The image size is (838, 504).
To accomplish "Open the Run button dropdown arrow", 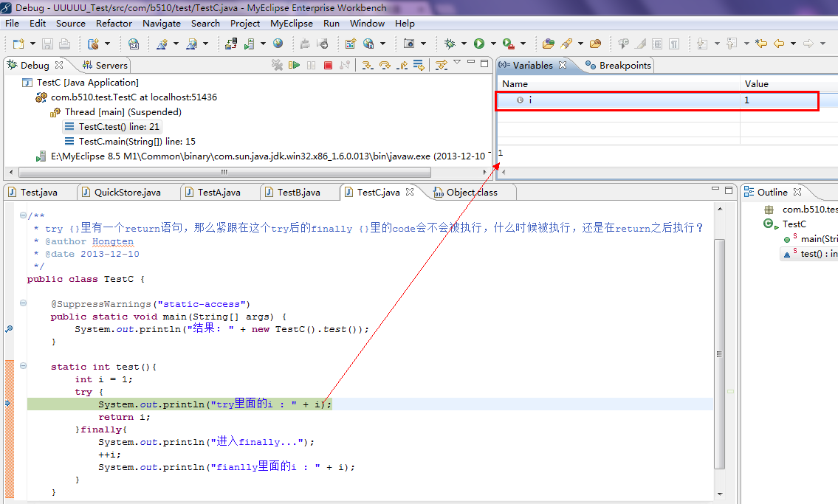I will coord(492,43).
